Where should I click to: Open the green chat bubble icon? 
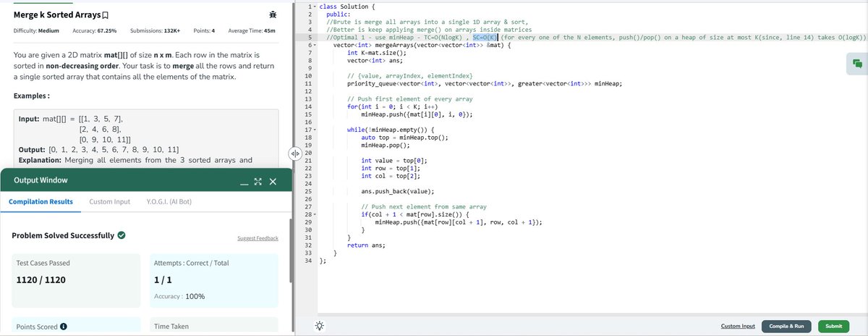click(x=858, y=63)
